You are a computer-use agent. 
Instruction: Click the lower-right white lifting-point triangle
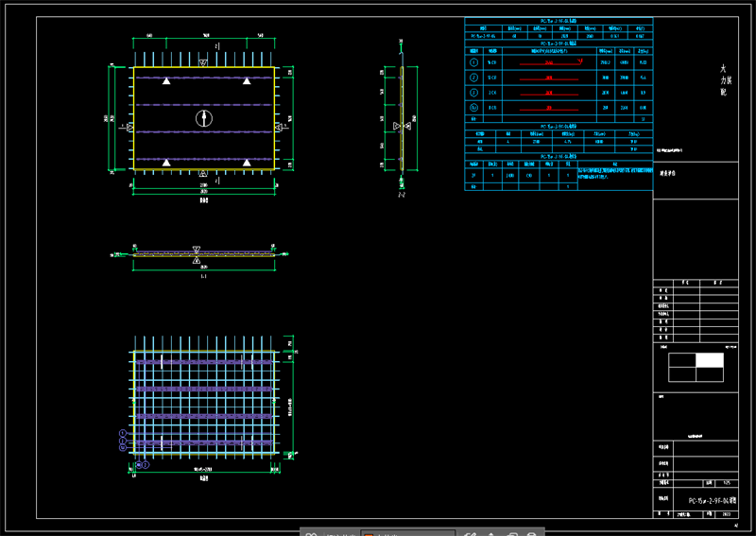pyautogui.click(x=247, y=163)
